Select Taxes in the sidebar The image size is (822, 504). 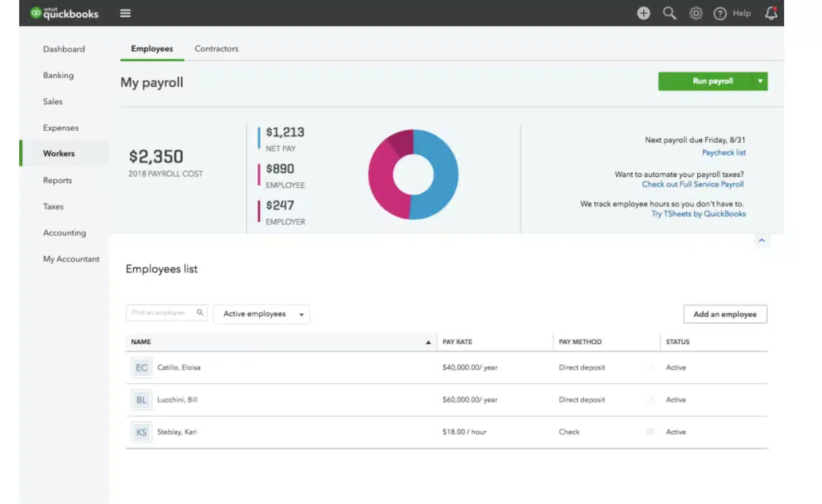click(53, 207)
